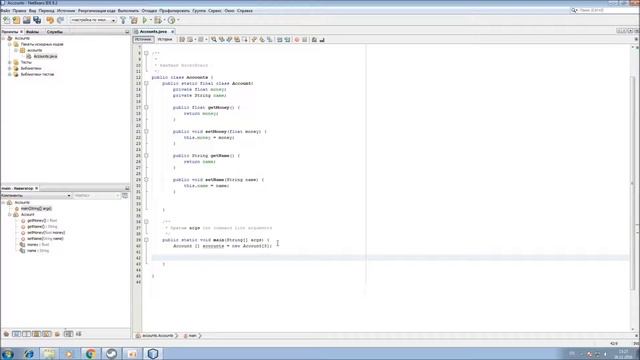Click Navigator filter icon for inherited members
This screenshot has height=360, width=640.
coord(6,334)
